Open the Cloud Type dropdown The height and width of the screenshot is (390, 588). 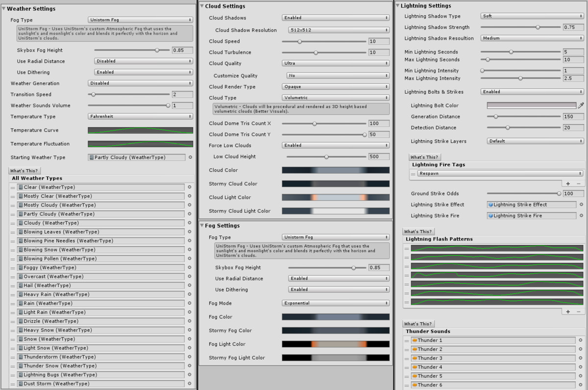[x=336, y=98]
